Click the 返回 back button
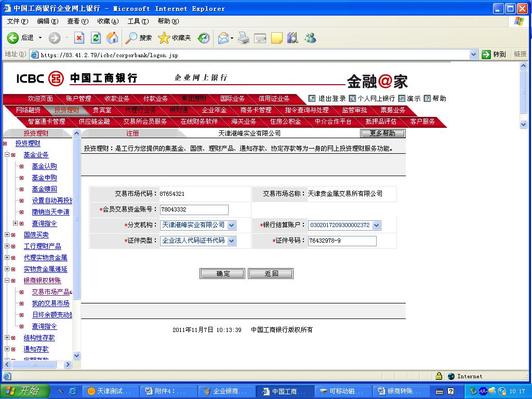The image size is (532, 399). pyautogui.click(x=271, y=273)
